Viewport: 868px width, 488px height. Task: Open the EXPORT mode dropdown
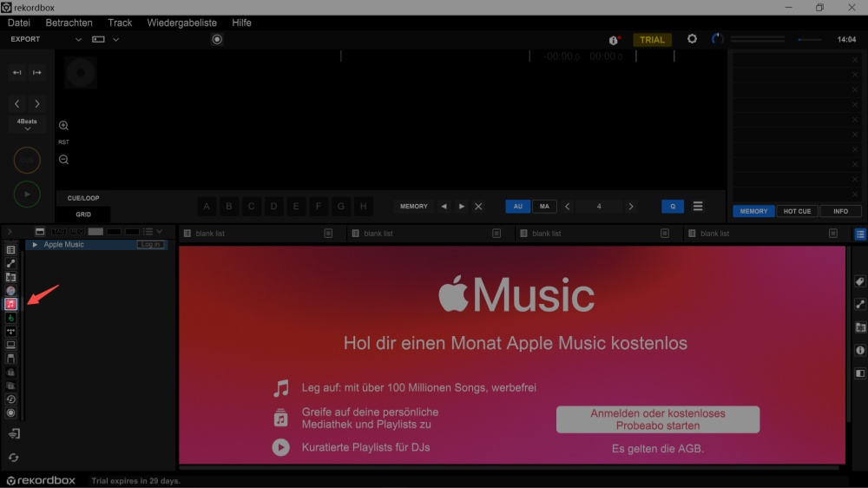(78, 39)
